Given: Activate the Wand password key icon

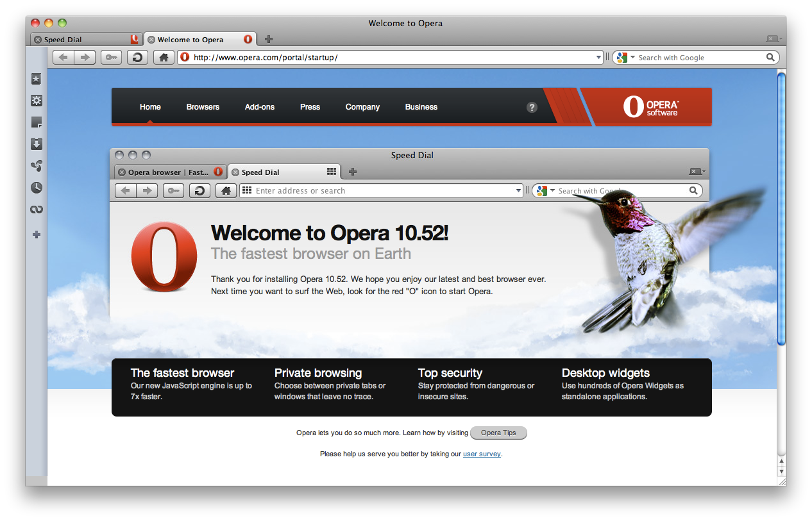Looking at the screenshot, I should click(110, 57).
